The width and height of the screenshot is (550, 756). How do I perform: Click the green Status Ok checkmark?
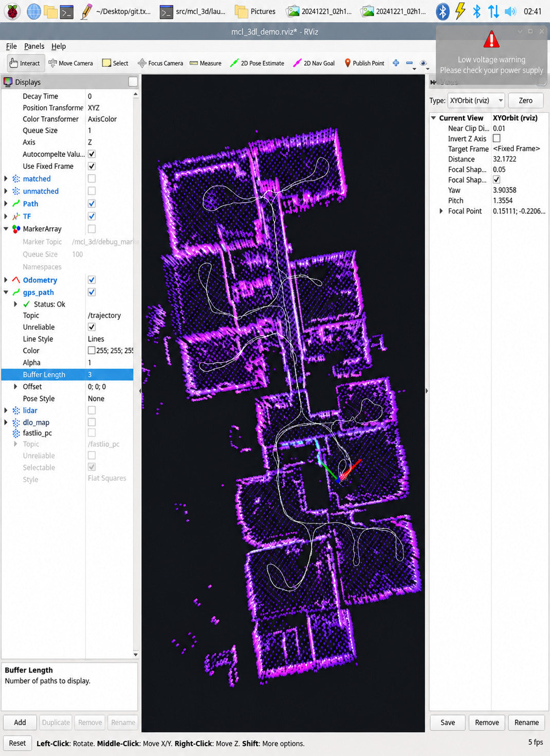(x=26, y=304)
